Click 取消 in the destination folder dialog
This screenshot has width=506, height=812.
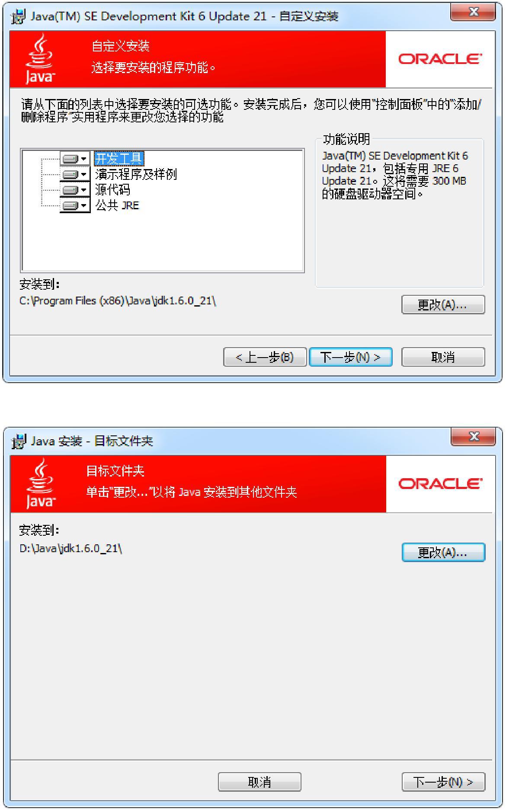259,782
